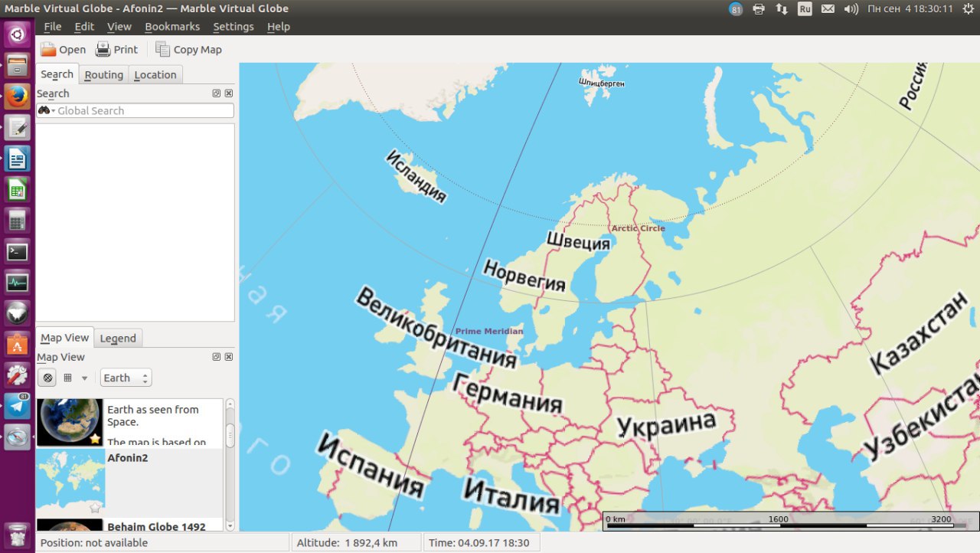This screenshot has height=553, width=980.
Task: Click the map scale bar
Action: click(790, 522)
